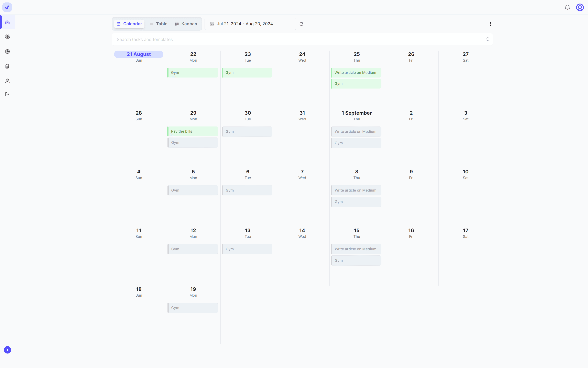Open the three-dot options menu

coord(490,24)
